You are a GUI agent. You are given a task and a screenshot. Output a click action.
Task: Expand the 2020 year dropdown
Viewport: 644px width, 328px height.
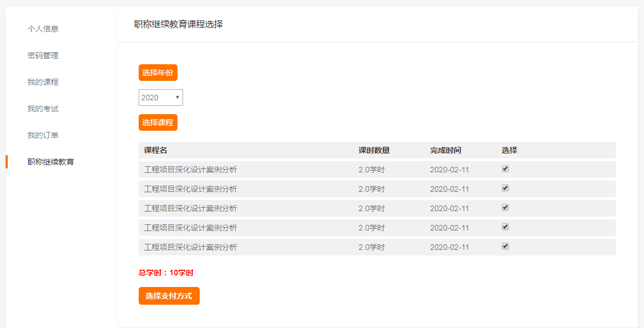(160, 98)
